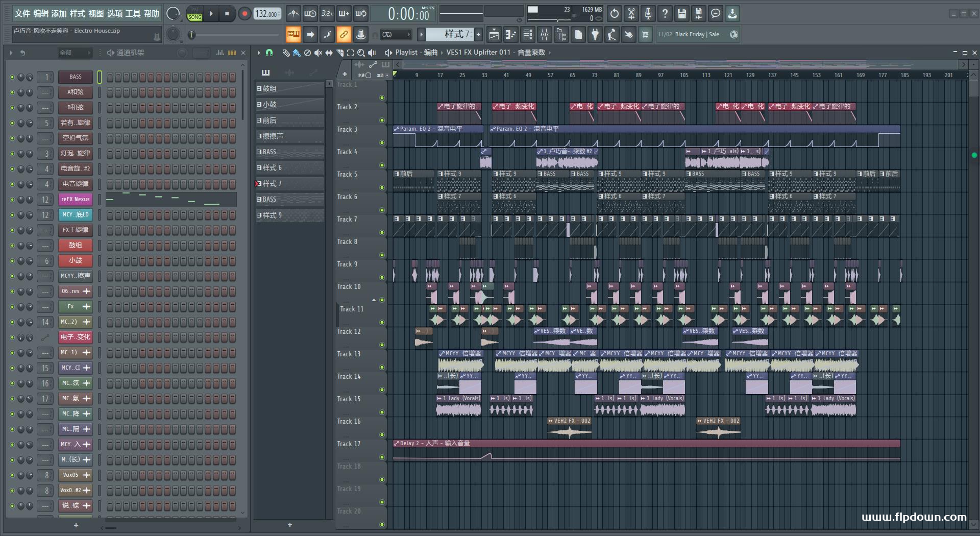Toggle loop recording icon
This screenshot has width=980, height=536.
pos(361,14)
